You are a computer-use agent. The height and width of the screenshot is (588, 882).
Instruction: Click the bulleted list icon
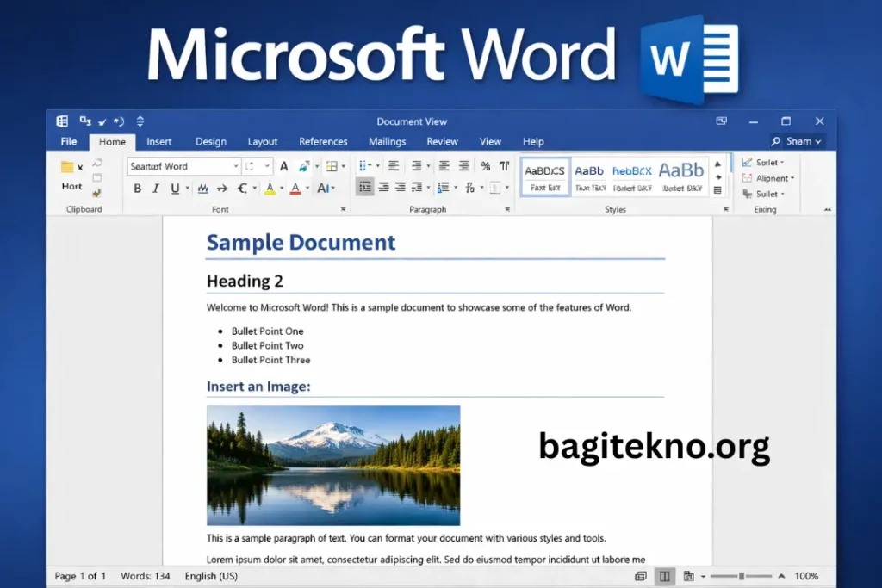tap(363, 165)
